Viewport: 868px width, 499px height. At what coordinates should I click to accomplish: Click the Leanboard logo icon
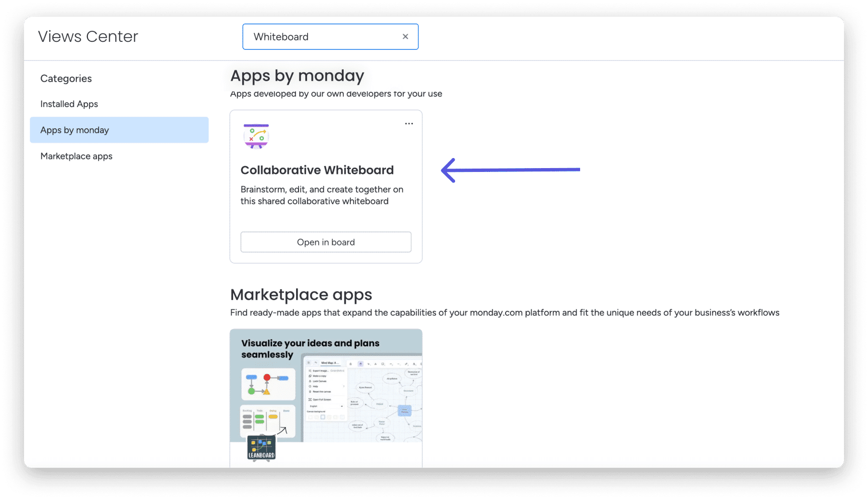(261, 449)
